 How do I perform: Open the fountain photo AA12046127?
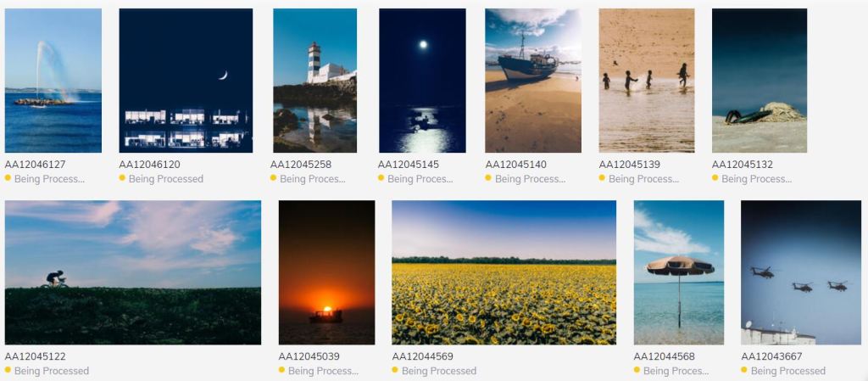click(x=53, y=81)
